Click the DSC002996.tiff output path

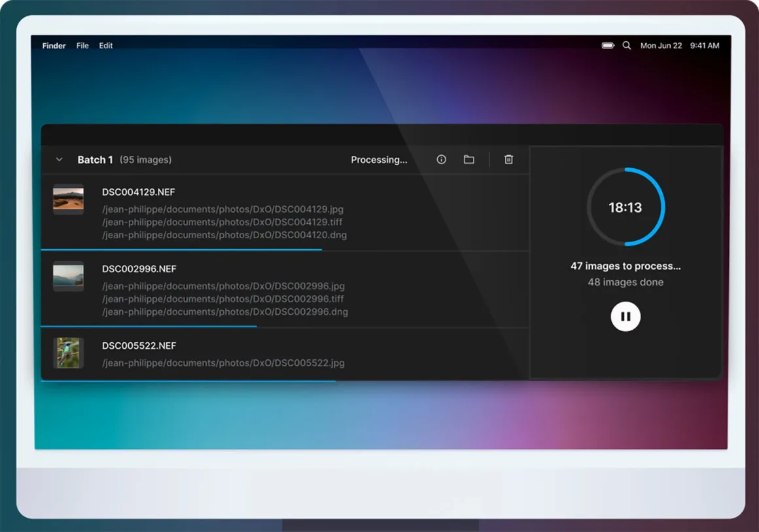223,299
